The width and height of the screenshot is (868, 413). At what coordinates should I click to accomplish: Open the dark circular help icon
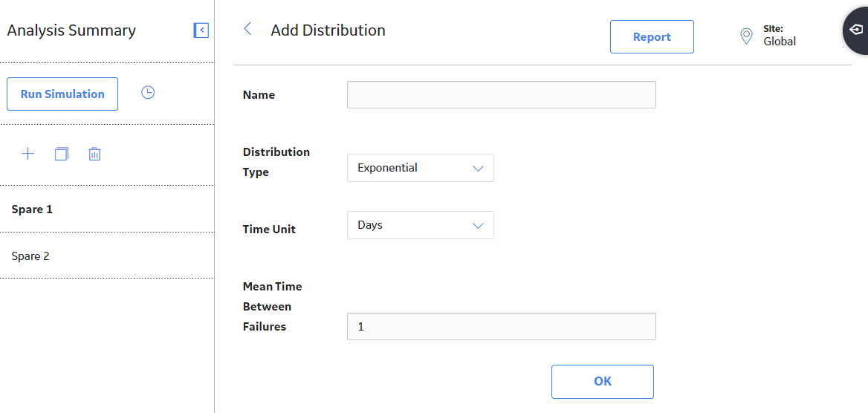click(855, 29)
